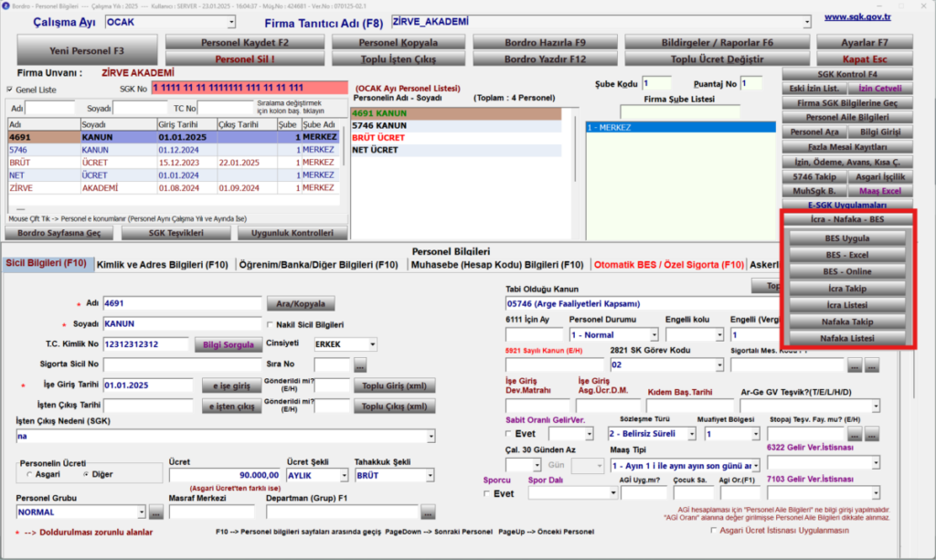Click the İşe Giriş Tarihi date field
936x560 pixels.
pos(148,386)
